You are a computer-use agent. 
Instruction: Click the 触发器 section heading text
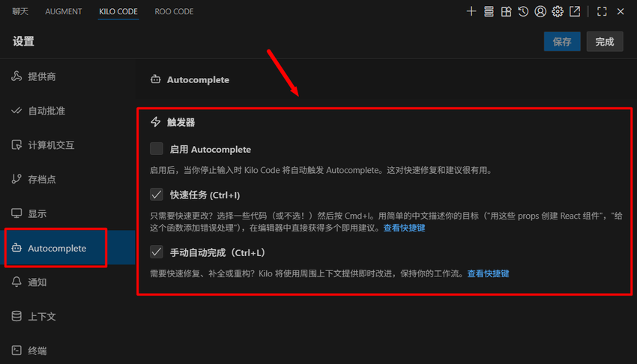181,122
